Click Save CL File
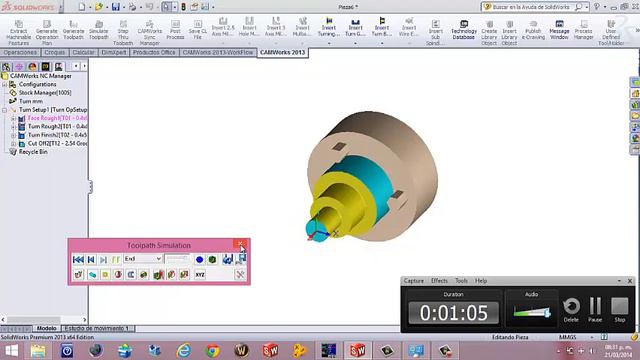Screen dimensions: 640x360 tap(198, 30)
